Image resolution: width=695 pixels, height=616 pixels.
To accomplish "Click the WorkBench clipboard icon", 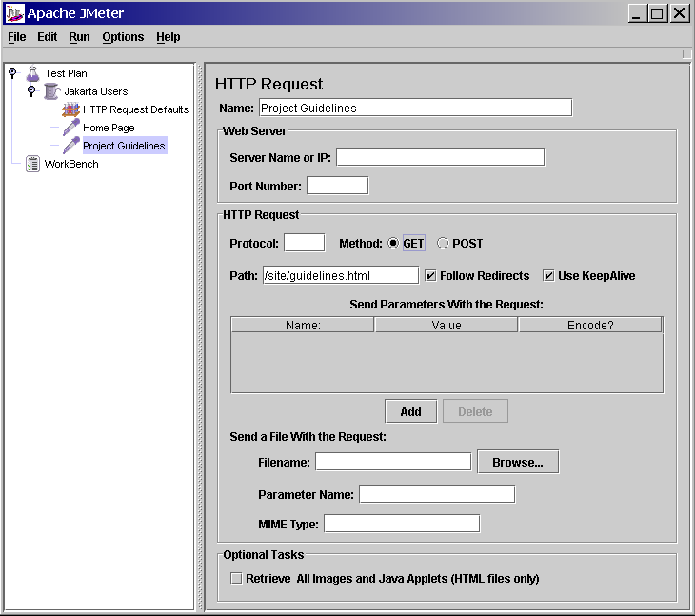I will pyautogui.click(x=32, y=164).
